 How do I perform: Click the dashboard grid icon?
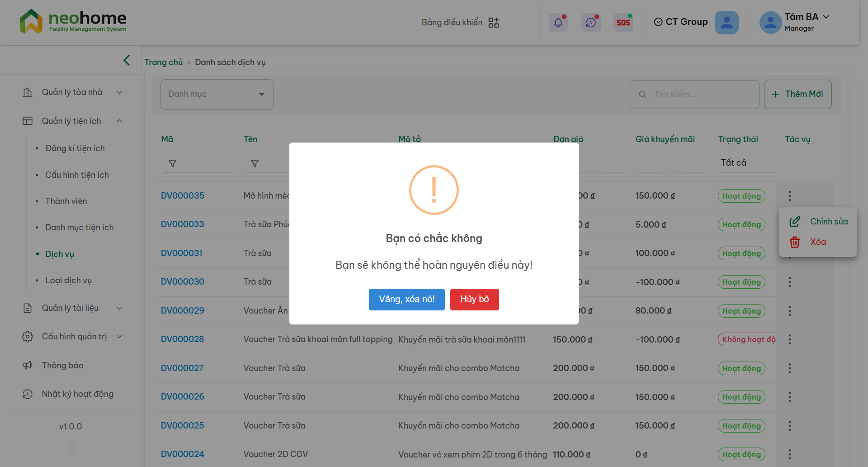(494, 23)
